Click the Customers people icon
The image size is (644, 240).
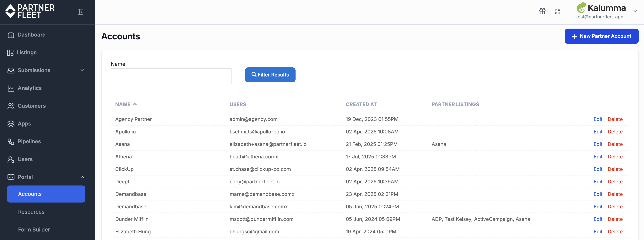point(11,106)
